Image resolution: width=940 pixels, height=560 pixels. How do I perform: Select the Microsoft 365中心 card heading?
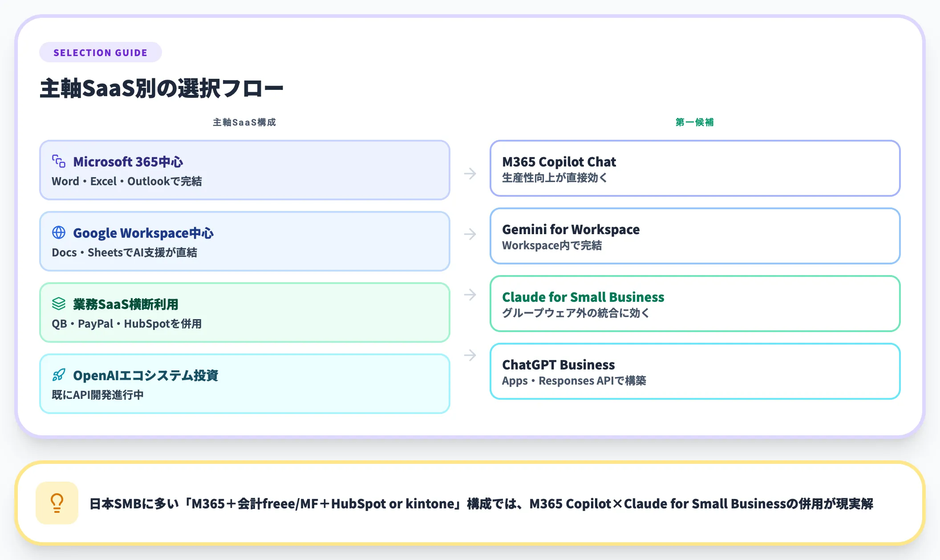pos(128,162)
